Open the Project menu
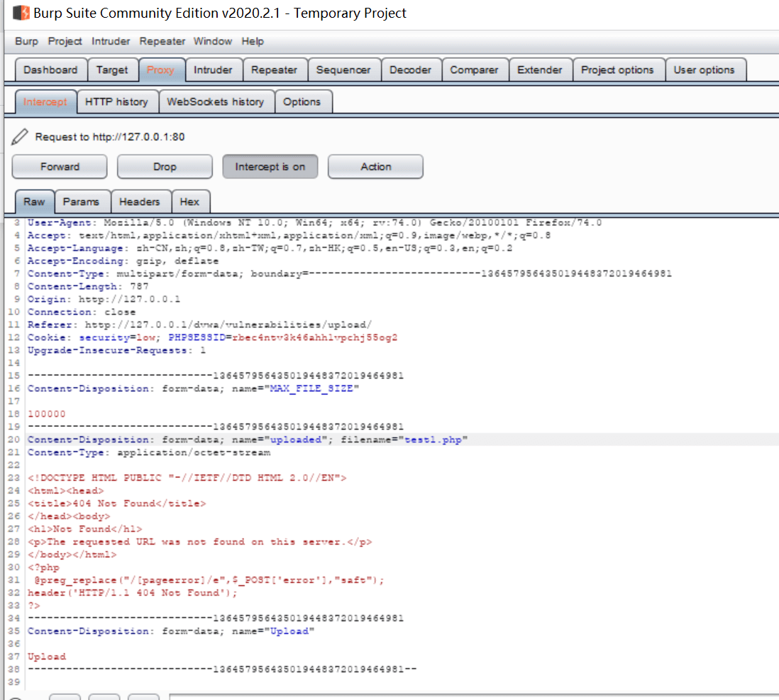779x700 pixels. 65,41
